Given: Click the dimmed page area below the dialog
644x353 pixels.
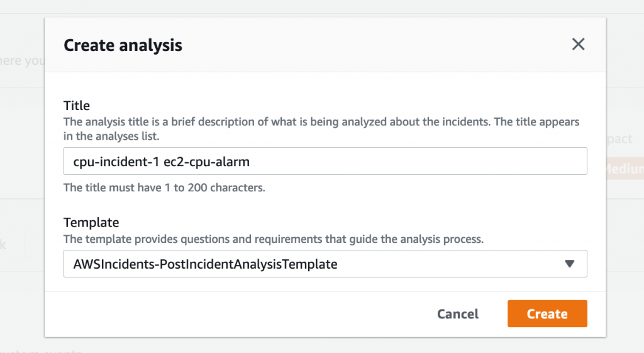Looking at the screenshot, I should tap(314, 345).
